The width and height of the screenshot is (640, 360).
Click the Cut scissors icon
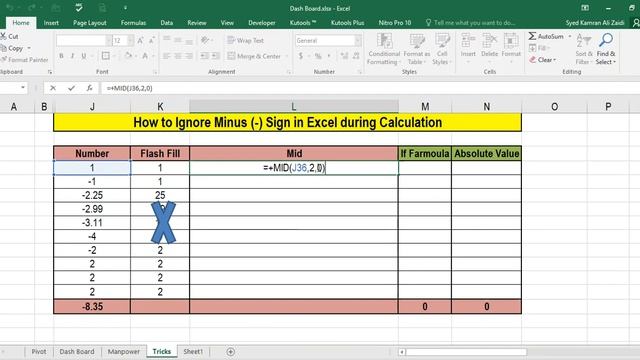(x=3, y=36)
